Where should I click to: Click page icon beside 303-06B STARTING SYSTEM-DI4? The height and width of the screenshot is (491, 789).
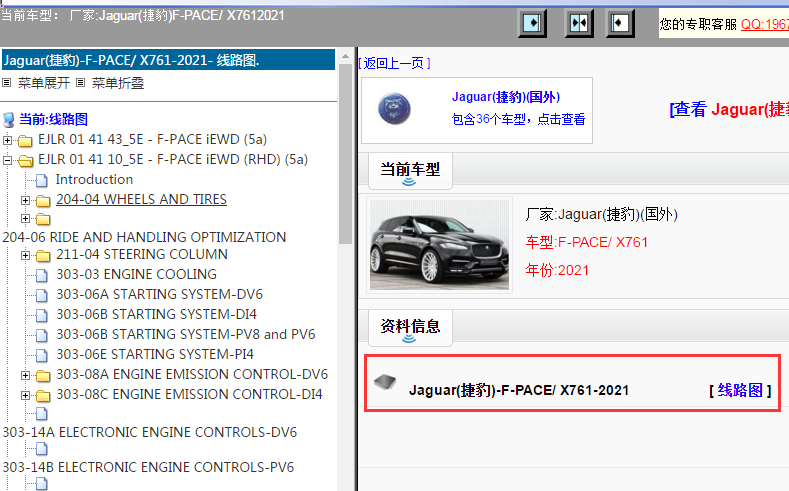point(42,315)
